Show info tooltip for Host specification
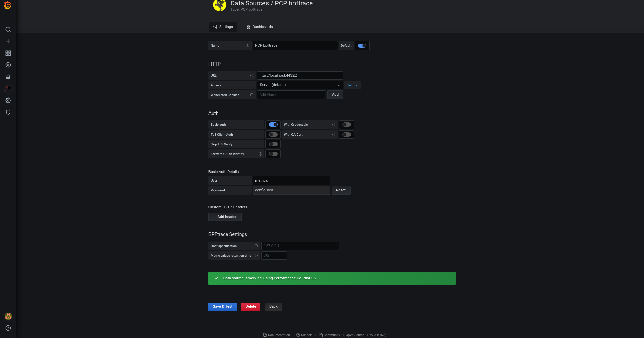Image resolution: width=644 pixels, height=338 pixels. pyautogui.click(x=256, y=246)
